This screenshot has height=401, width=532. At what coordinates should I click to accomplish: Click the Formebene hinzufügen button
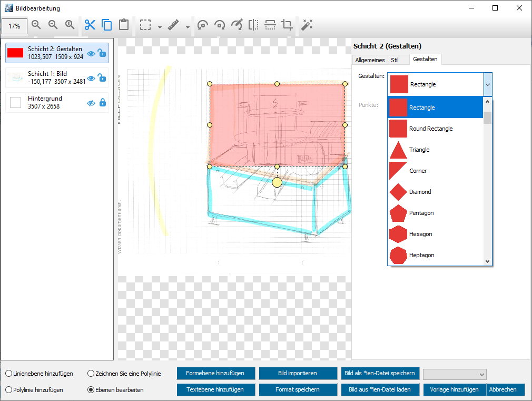point(215,374)
